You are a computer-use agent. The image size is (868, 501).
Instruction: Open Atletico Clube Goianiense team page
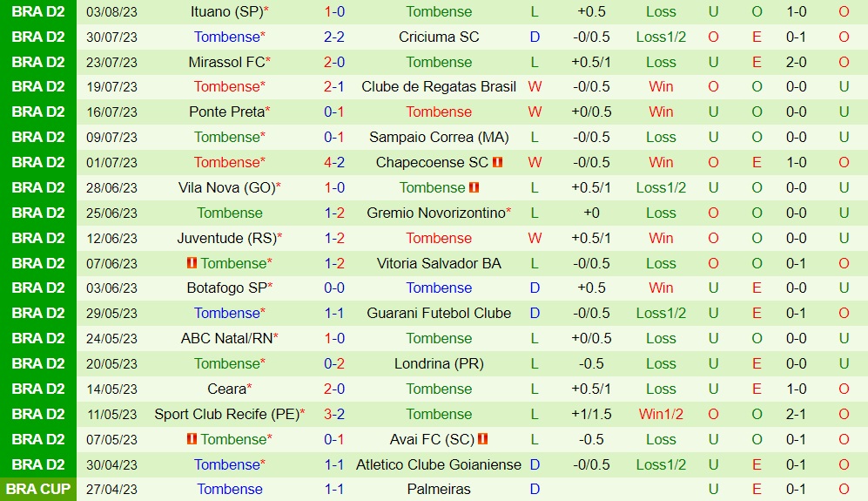click(x=439, y=465)
